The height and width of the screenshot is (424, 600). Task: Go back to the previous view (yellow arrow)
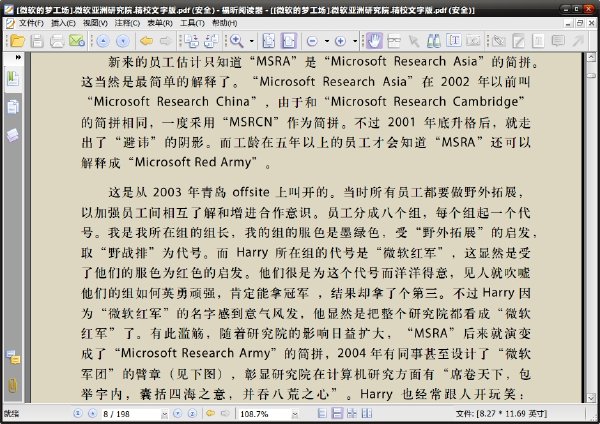click(x=146, y=41)
